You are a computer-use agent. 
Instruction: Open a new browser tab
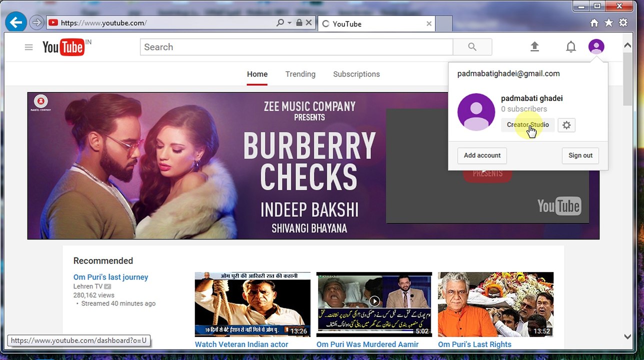pyautogui.click(x=444, y=23)
